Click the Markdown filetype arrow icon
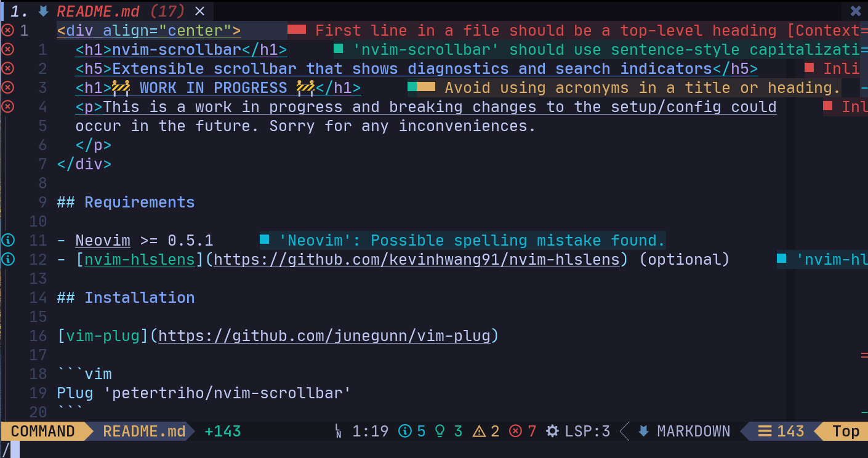Viewport: 868px width, 458px height. [642, 431]
